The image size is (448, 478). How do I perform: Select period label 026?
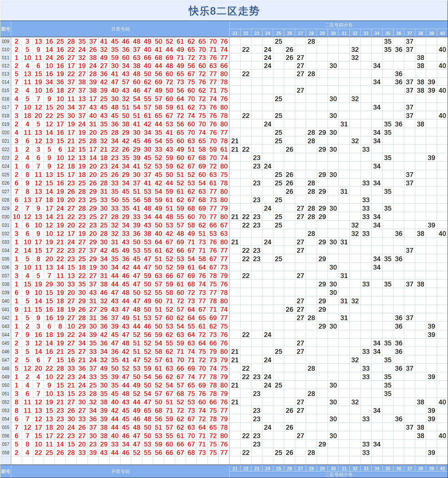coord(6,183)
